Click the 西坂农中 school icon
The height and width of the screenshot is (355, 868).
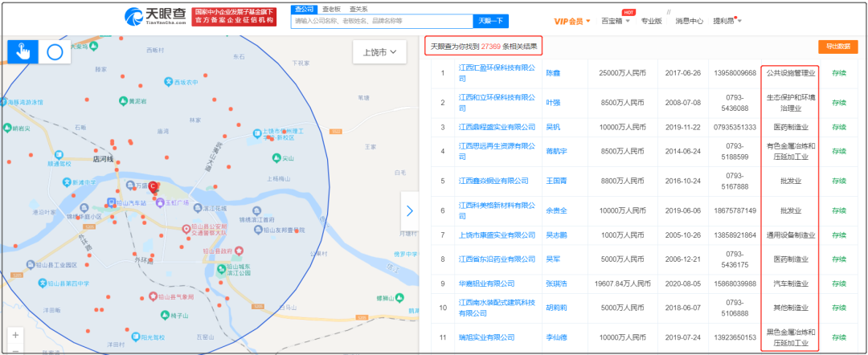tap(169, 83)
